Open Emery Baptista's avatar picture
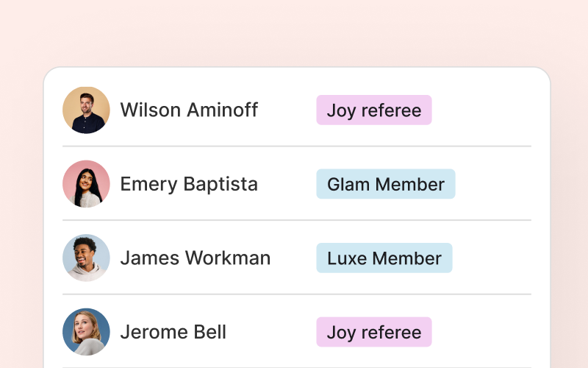The width and height of the screenshot is (588, 368). click(x=86, y=184)
